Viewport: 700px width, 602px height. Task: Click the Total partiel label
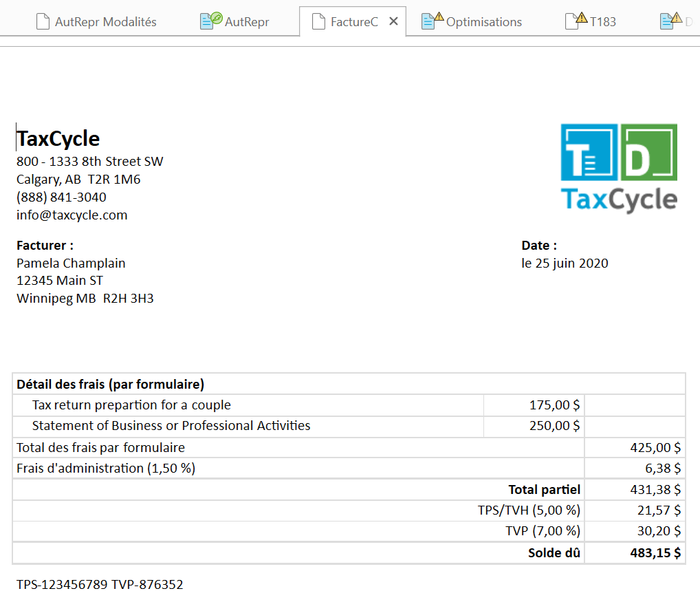(544, 489)
